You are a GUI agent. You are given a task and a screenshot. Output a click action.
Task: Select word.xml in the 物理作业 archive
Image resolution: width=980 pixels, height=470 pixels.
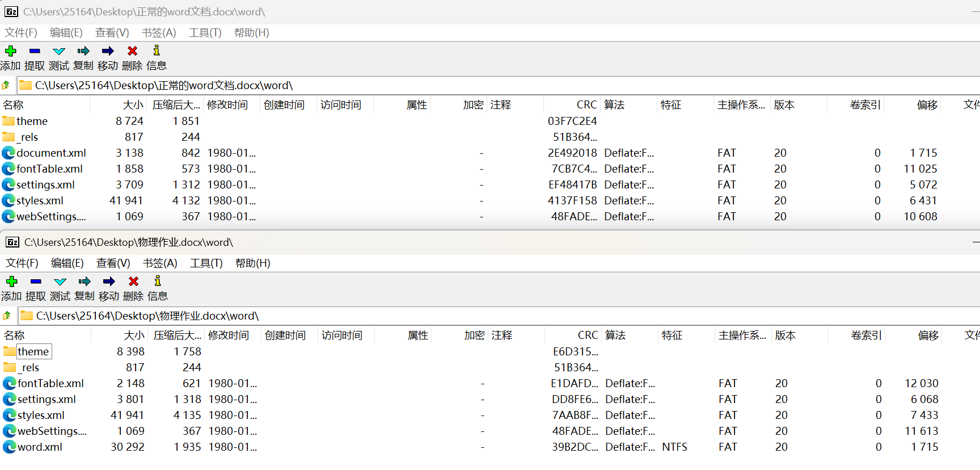40,447
